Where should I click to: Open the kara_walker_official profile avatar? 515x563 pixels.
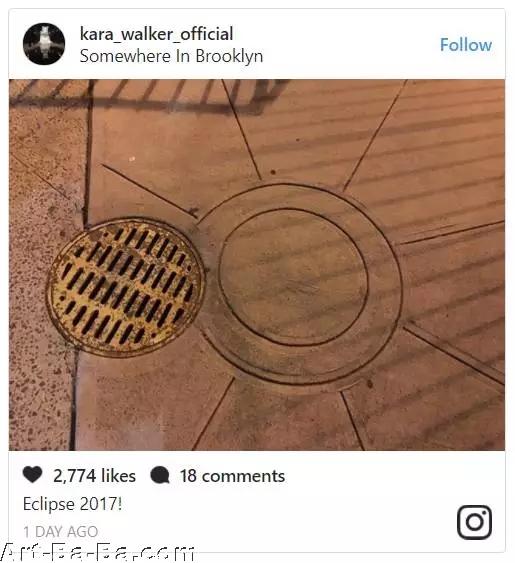[44, 44]
